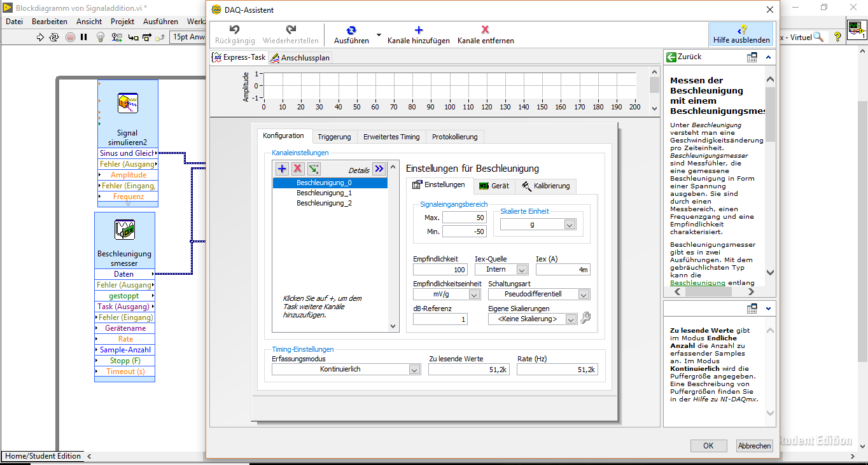The image size is (868, 465).
Task: Expand channel details with double-arrow button
Action: [x=379, y=169]
